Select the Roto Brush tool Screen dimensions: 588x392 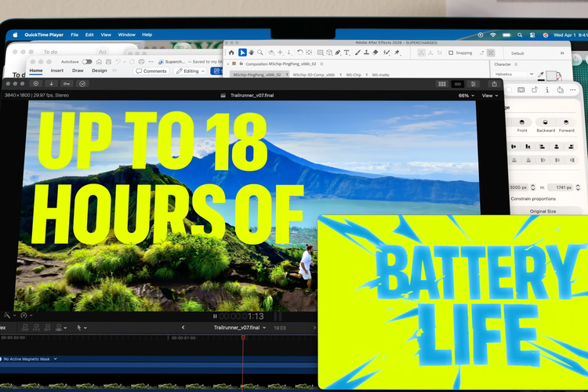tap(387, 53)
